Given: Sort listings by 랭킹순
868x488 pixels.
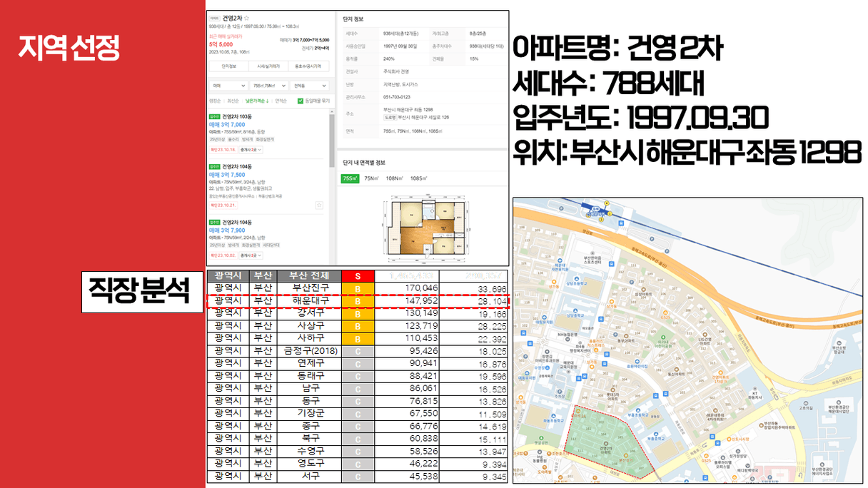Looking at the screenshot, I should [x=215, y=101].
